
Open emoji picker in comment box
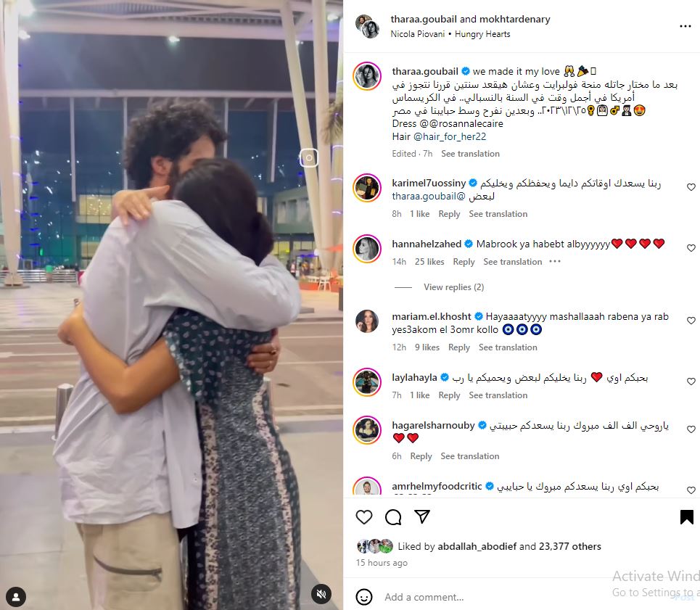[x=364, y=597]
